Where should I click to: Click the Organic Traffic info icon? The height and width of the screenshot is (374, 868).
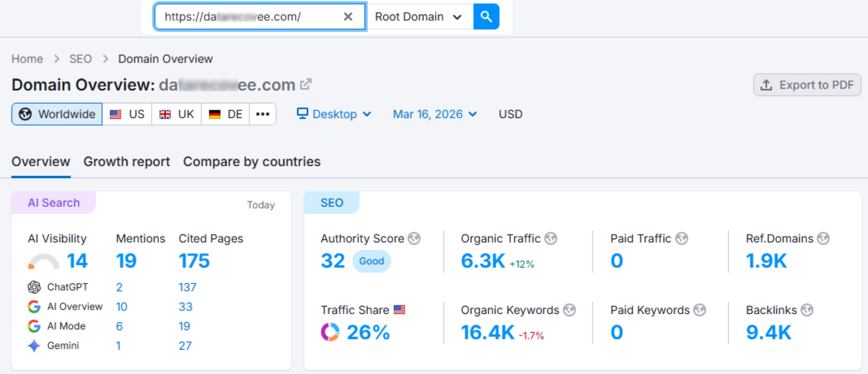(551, 238)
